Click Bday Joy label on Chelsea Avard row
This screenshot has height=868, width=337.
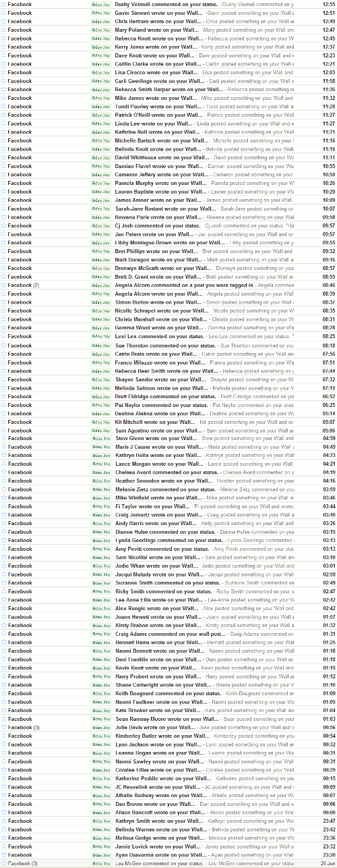101,472
